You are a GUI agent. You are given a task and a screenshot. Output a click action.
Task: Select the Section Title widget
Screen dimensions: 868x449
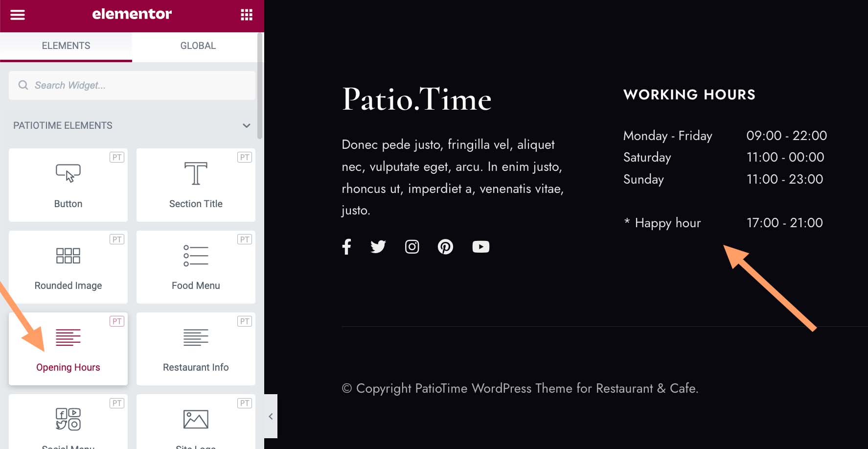(196, 185)
